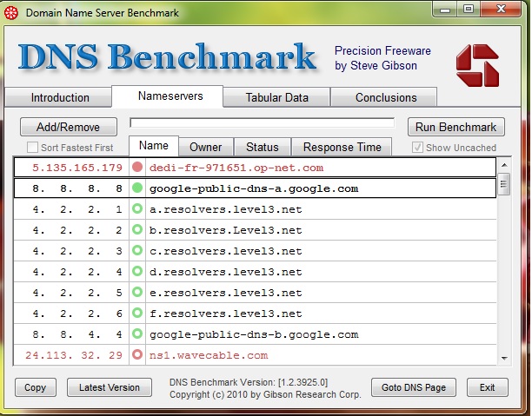Click the red ring for ns1.wavecable.com

pyautogui.click(x=137, y=354)
